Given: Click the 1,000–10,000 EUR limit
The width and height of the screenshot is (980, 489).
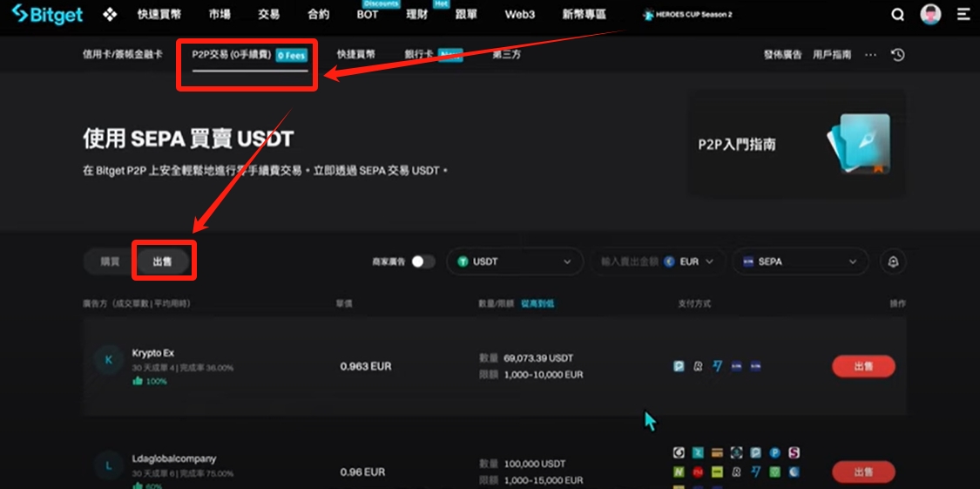Looking at the screenshot, I should coord(543,375).
